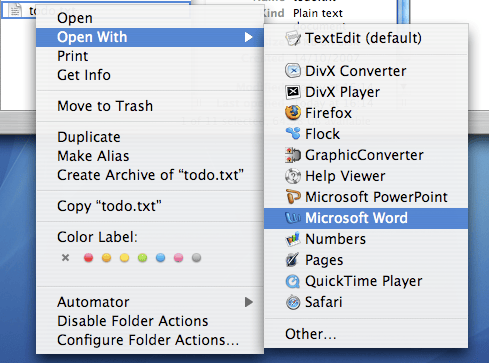Click the TextEdit app icon
The height and width of the screenshot is (363, 489).
click(x=293, y=38)
